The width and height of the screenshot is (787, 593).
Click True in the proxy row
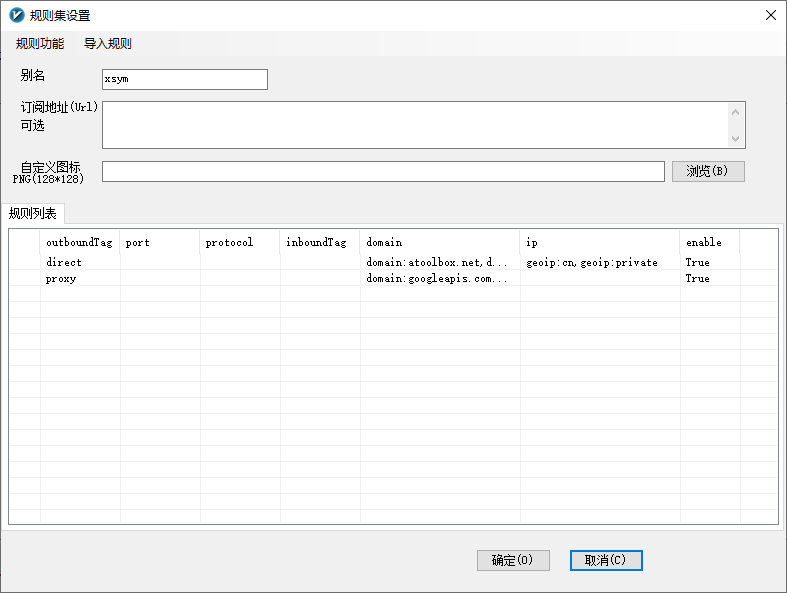(698, 278)
